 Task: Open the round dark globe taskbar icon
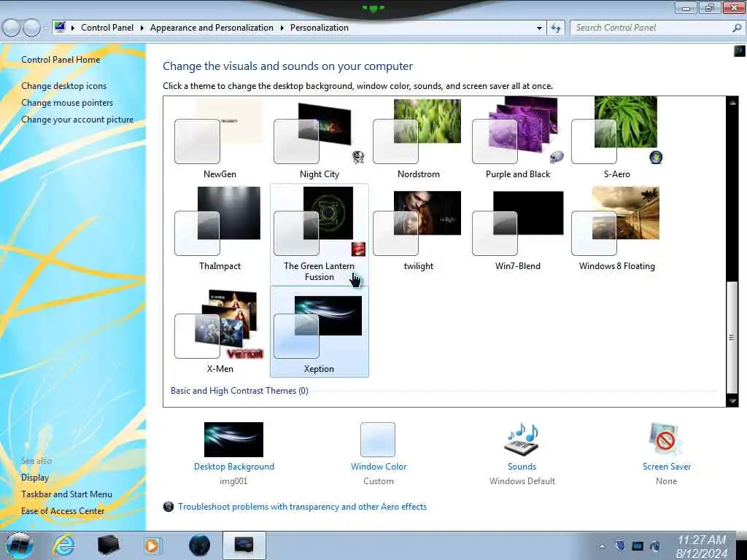pyautogui.click(x=199, y=545)
